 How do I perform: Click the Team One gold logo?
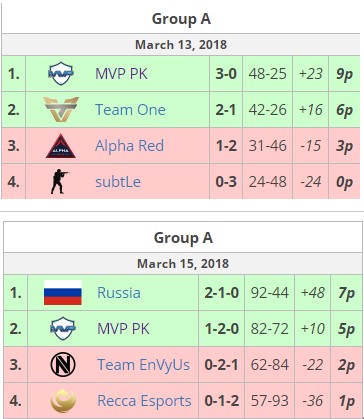61,109
